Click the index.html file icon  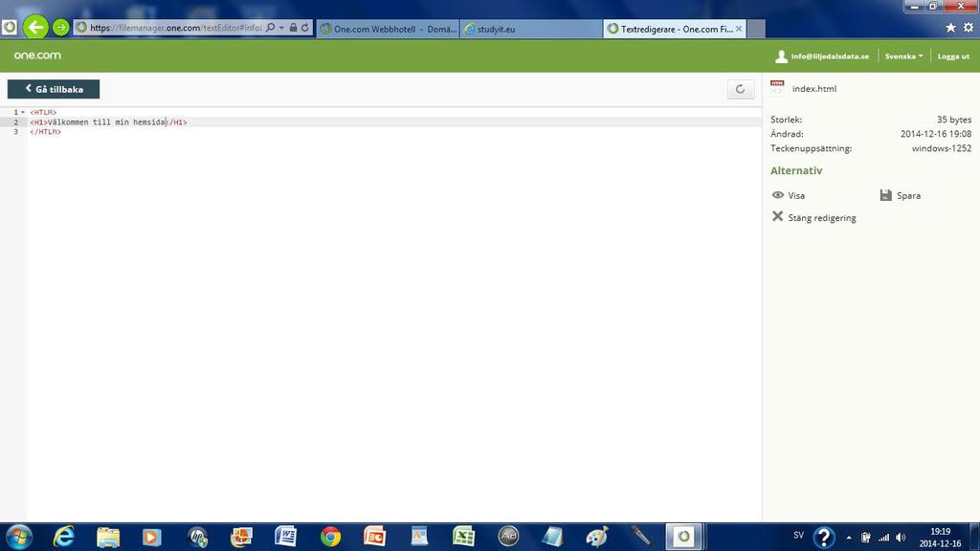pos(777,88)
